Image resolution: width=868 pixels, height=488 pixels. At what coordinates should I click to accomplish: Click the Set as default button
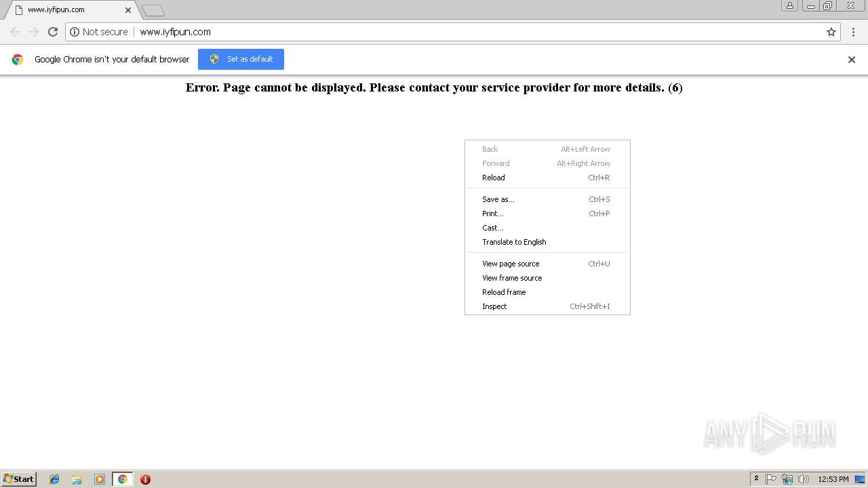coord(241,59)
